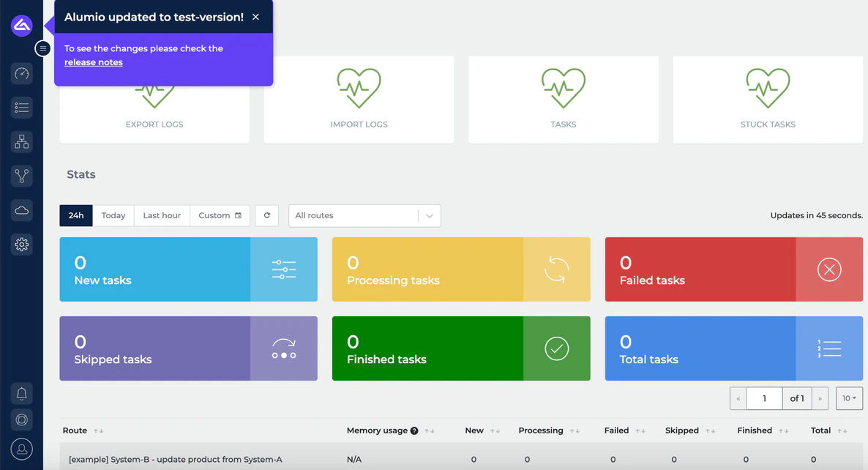
Task: Open the cloud icon in the sidebar
Action: click(x=21, y=210)
